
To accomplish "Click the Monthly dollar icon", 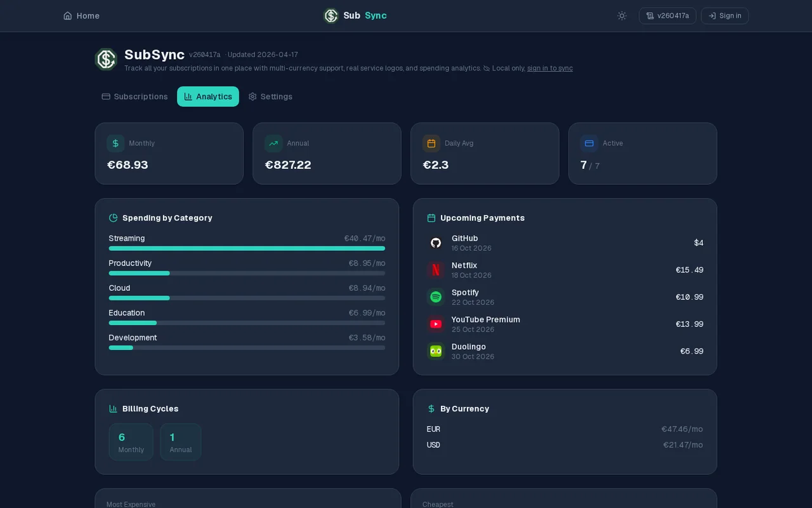I will [115, 144].
